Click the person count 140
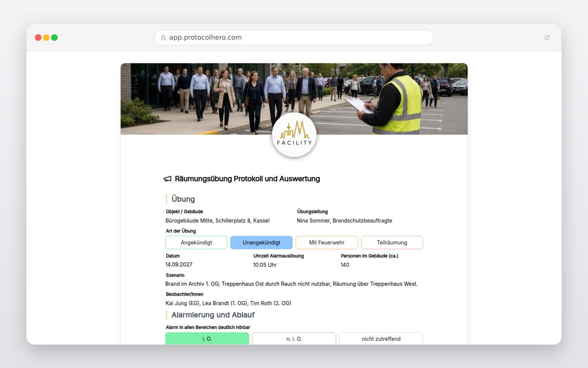The width and height of the screenshot is (588, 368). 345,265
